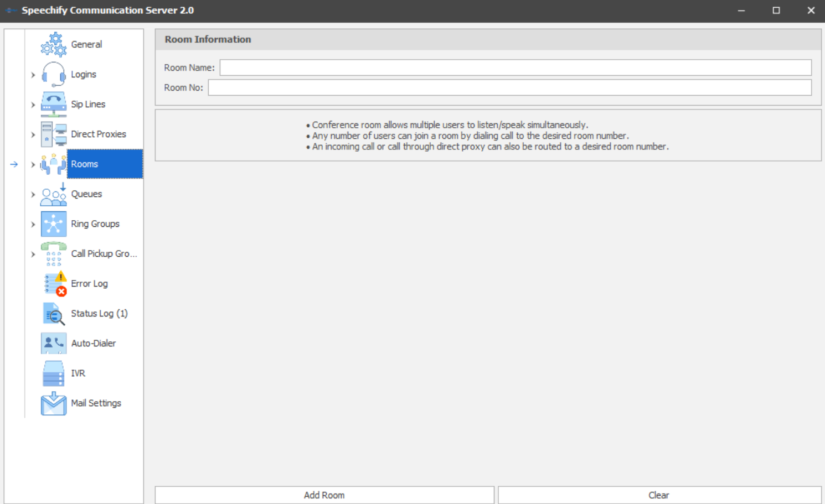Expand the Logins tree node
The height and width of the screenshot is (504, 825).
coord(33,75)
